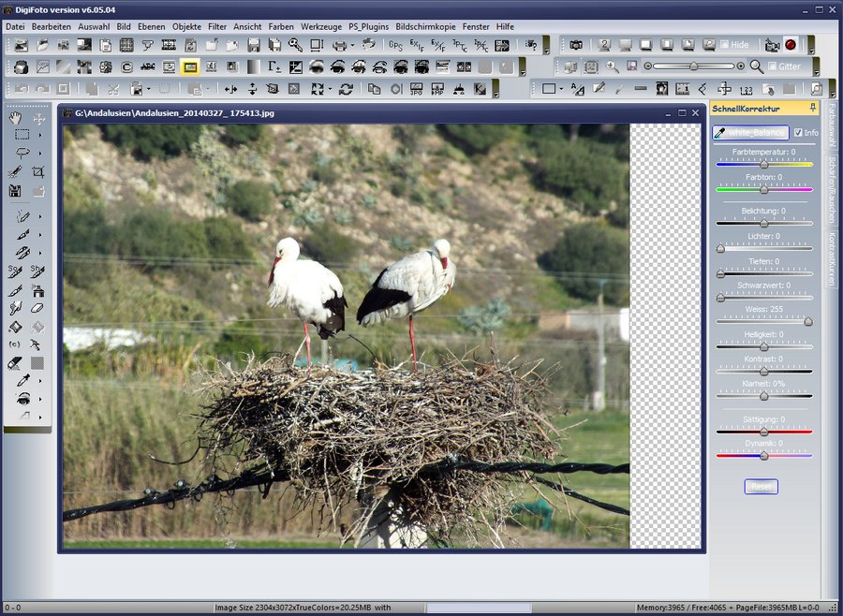Toggle the Info checkbox
Image resolution: width=843 pixels, height=616 pixels.
tap(799, 133)
